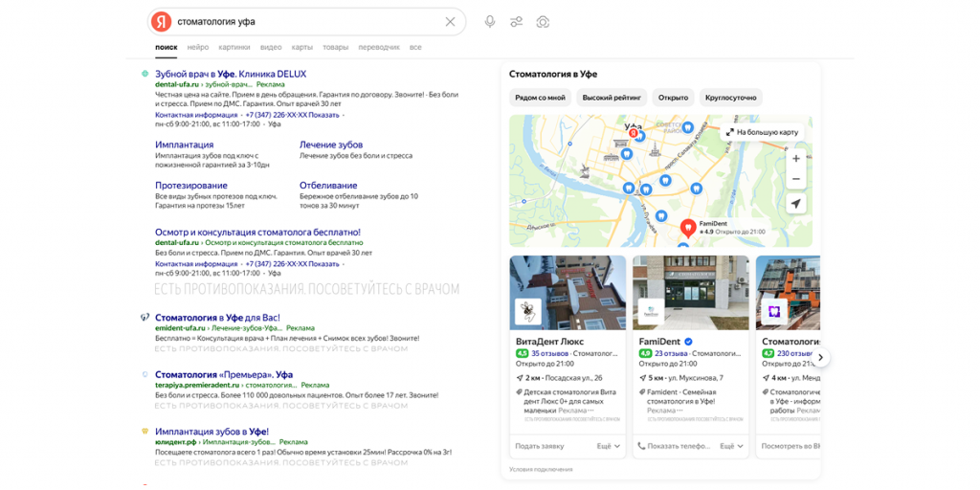
Task: Locate me with map arrow icon
Action: pyautogui.click(x=795, y=204)
